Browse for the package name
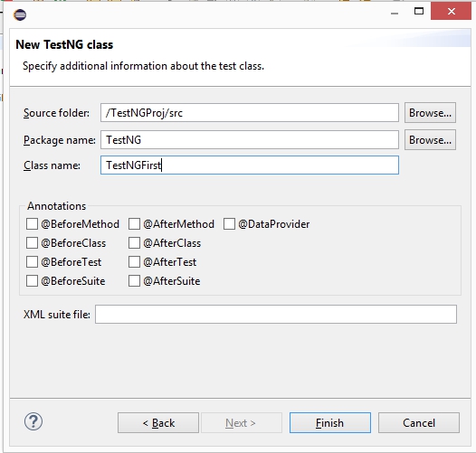Screen dimensions: 476x453 [x=430, y=140]
